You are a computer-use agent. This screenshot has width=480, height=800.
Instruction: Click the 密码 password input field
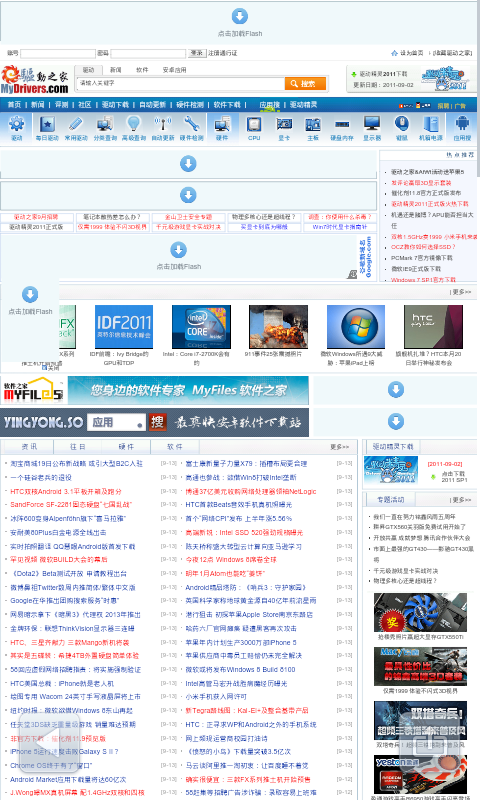coord(148,53)
